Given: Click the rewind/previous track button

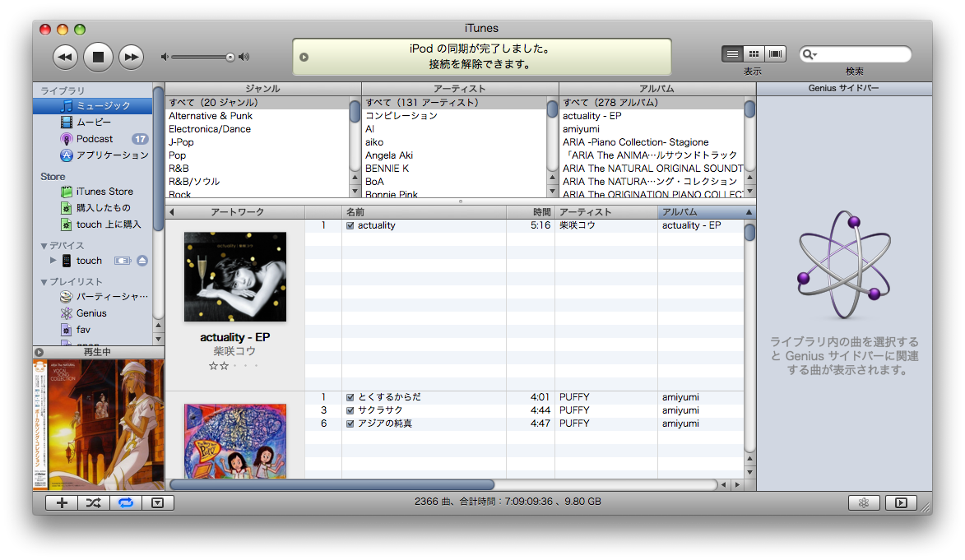Looking at the screenshot, I should click(x=65, y=58).
